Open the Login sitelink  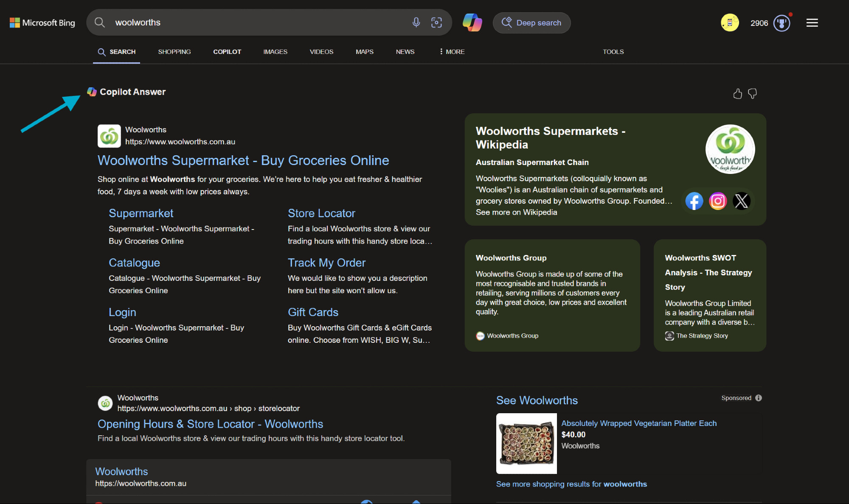(x=122, y=312)
